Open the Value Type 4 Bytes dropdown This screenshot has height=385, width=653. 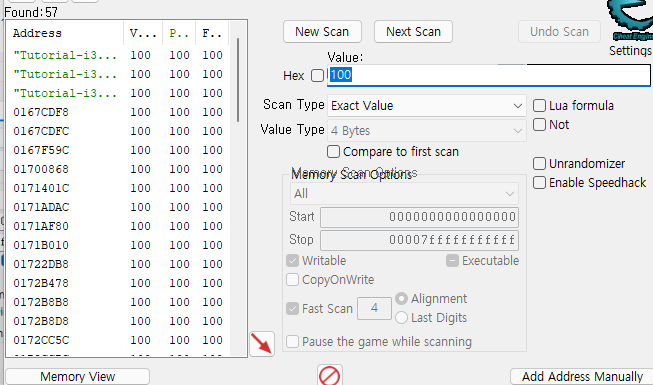pyautogui.click(x=426, y=131)
